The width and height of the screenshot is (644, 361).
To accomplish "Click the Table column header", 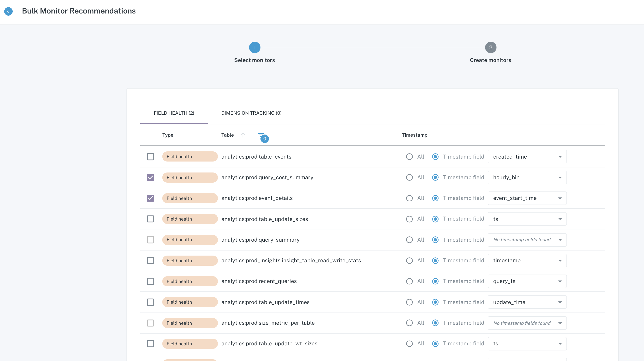I will click(x=228, y=135).
